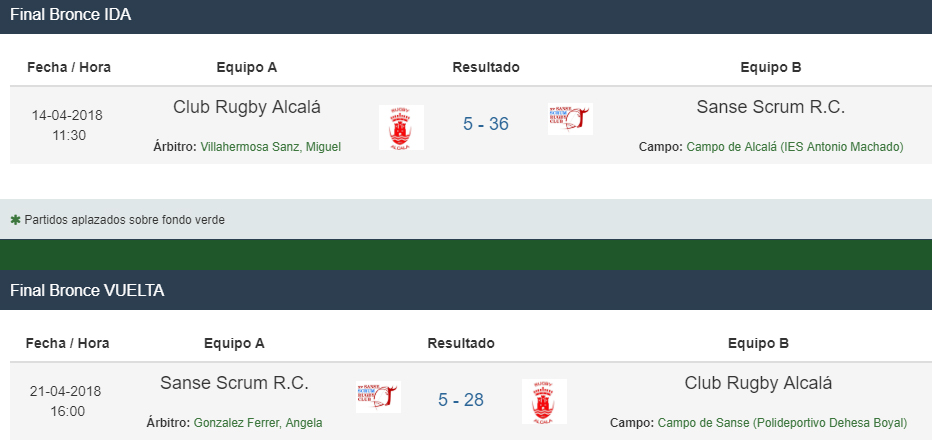Click Club Rugby Alcalá crest in VUELTA match

click(x=544, y=401)
